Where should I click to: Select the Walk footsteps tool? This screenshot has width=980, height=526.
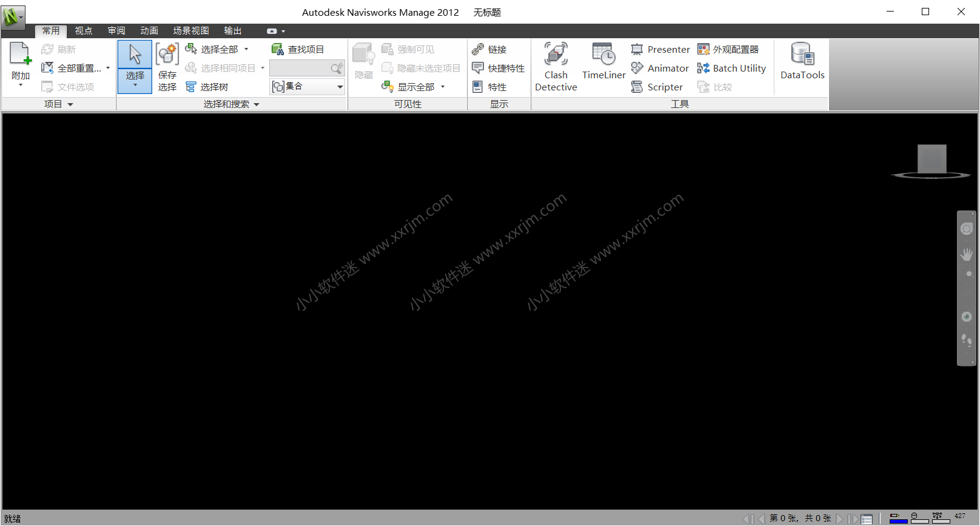967,340
